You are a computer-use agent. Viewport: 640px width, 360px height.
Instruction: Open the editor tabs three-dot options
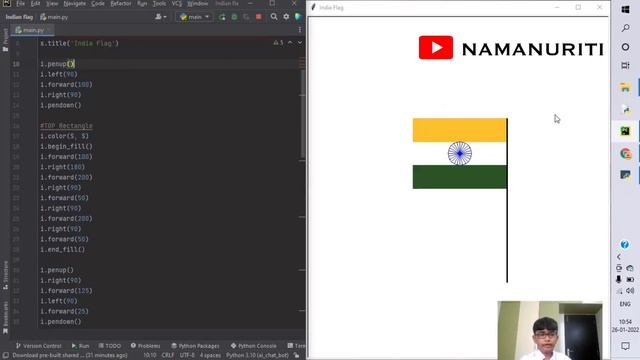pyautogui.click(x=300, y=30)
